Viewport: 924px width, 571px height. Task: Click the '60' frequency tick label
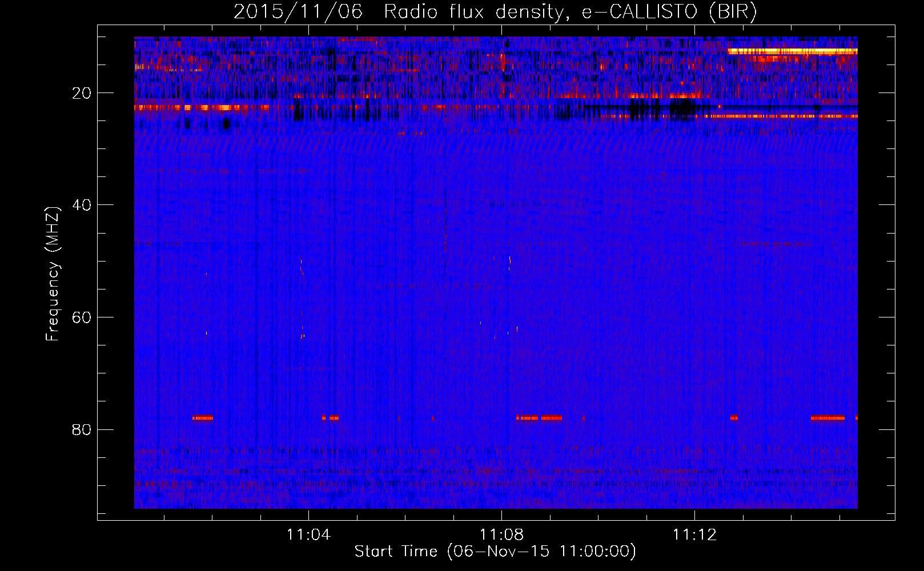[x=82, y=317]
